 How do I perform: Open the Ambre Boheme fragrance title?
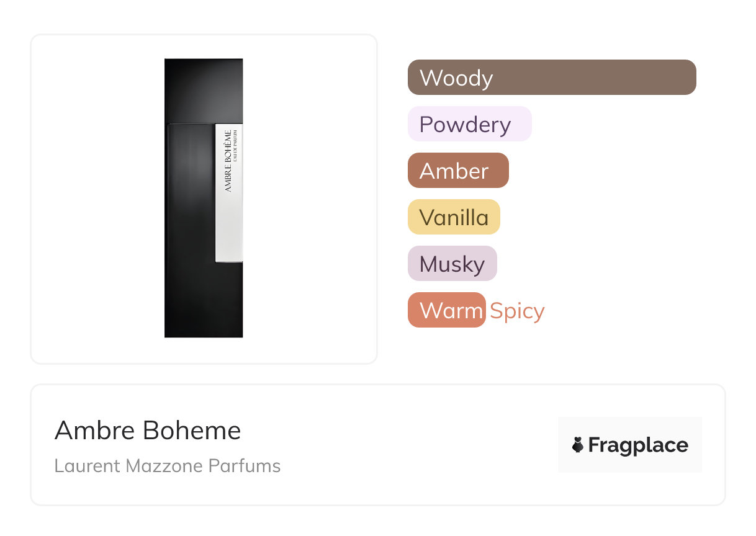(148, 431)
